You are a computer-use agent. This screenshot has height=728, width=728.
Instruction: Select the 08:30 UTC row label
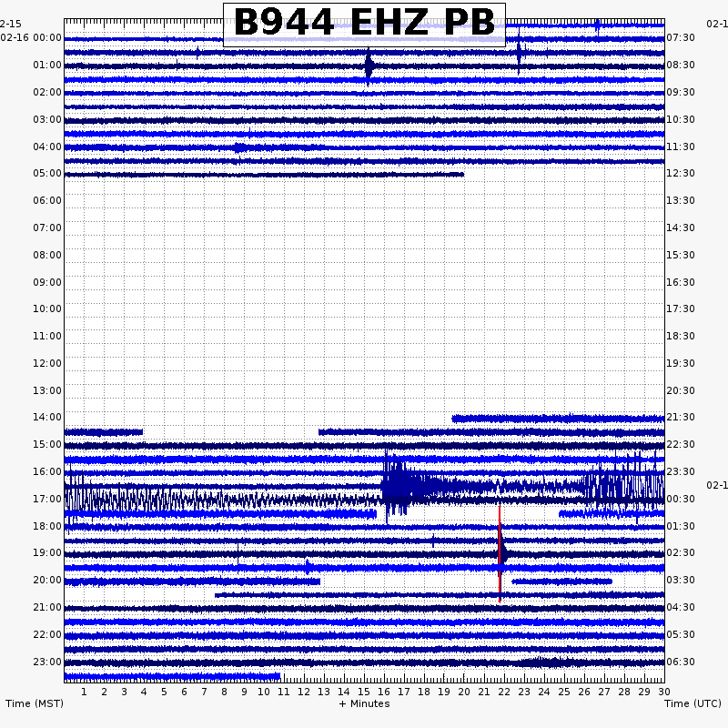[681, 65]
